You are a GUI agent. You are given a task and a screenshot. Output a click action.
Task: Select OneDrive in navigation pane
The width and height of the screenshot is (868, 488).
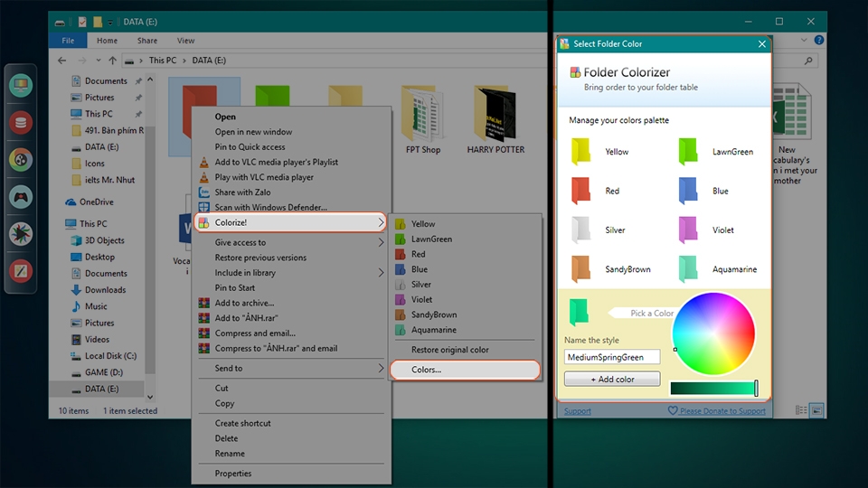[x=90, y=202]
